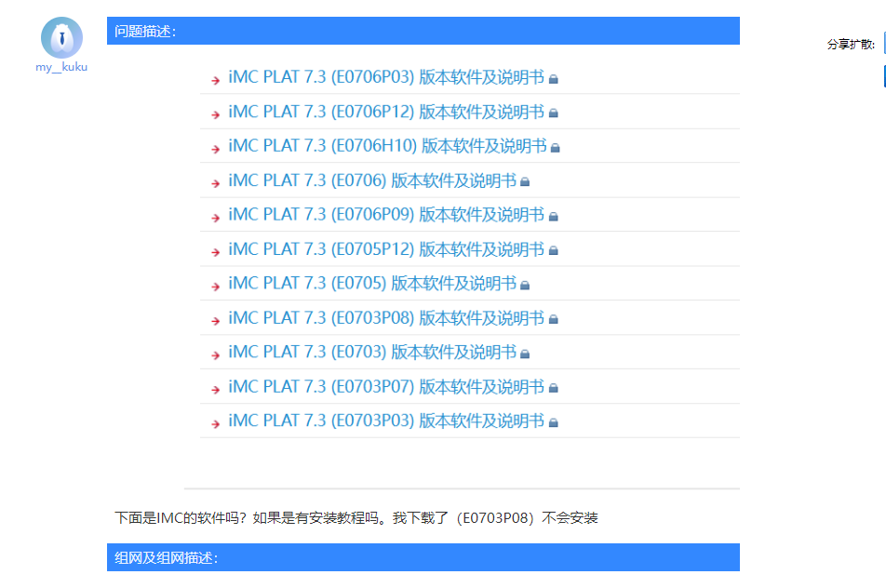Open my_kuku username profile link
Screen dimensions: 886x588
61,67
